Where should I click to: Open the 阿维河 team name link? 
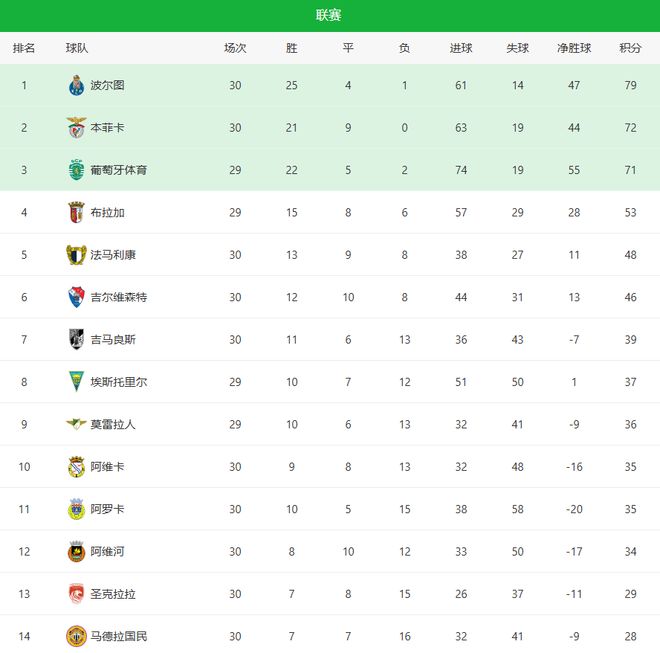tap(107, 552)
